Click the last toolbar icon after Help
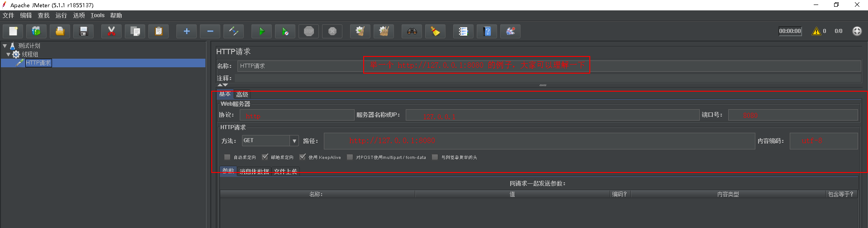 click(x=511, y=31)
